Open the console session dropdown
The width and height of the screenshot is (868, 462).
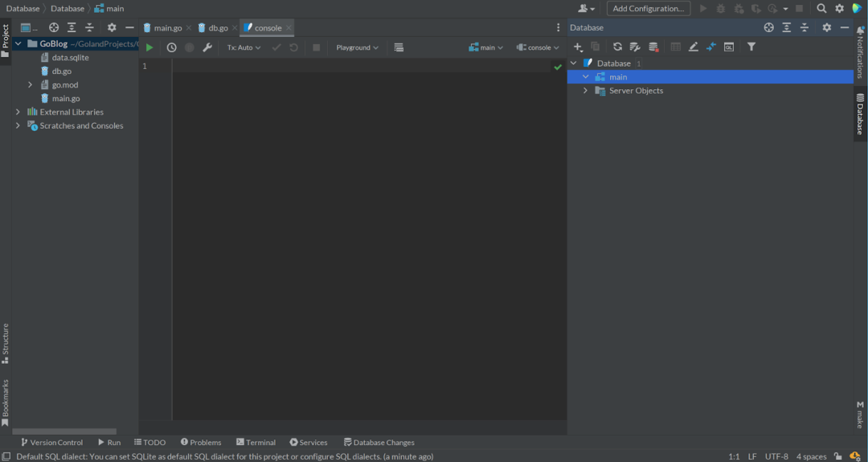[538, 47]
